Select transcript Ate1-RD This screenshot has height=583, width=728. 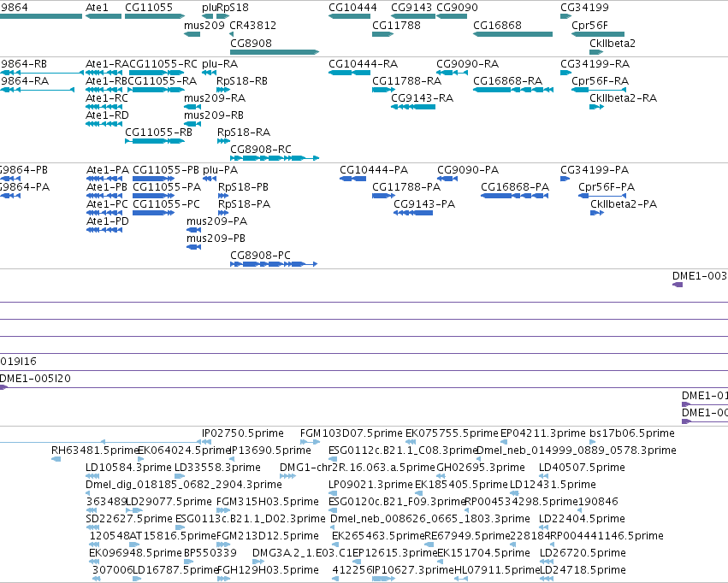pos(107,115)
